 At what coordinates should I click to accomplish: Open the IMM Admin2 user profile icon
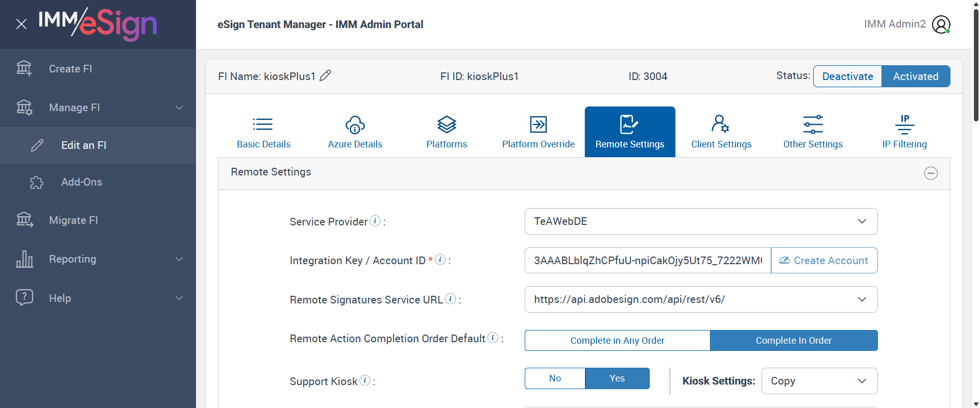pos(941,24)
